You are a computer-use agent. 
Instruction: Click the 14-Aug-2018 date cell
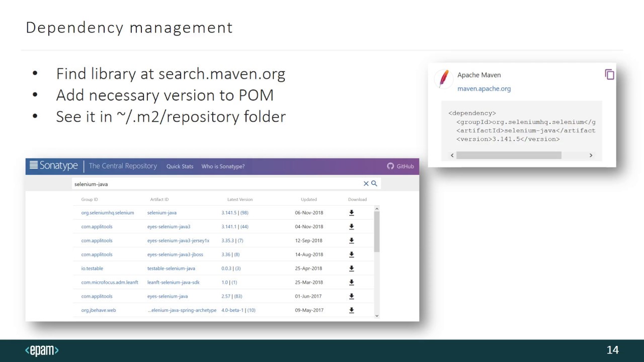pyautogui.click(x=309, y=254)
